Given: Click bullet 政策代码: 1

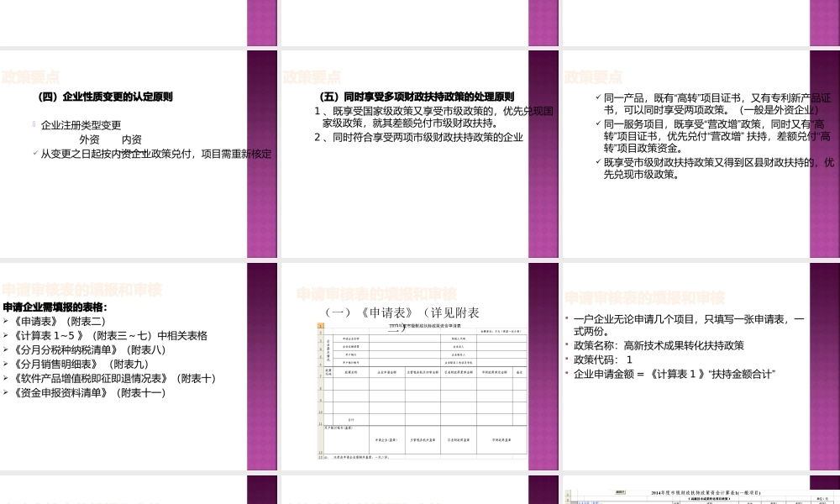Looking at the screenshot, I should [602, 360].
